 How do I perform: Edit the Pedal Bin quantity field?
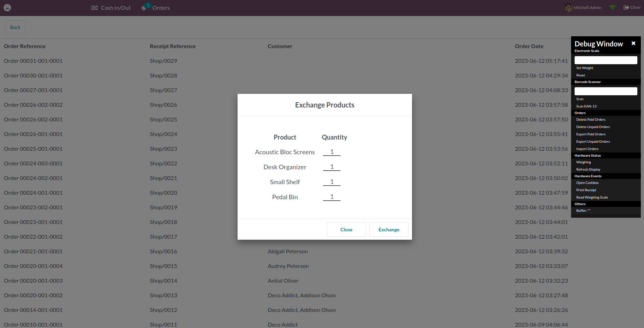click(331, 196)
